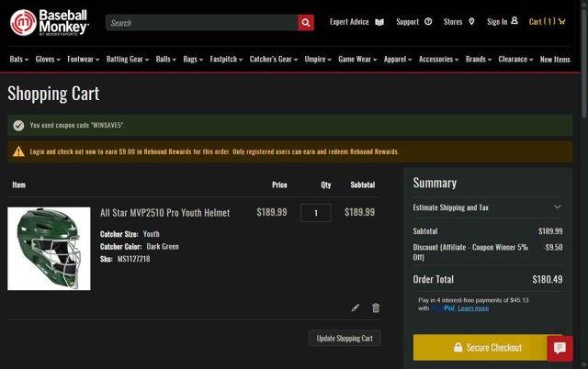Click the Summary subtotal value $189.99
Image resolution: width=588 pixels, height=369 pixels.
point(550,231)
